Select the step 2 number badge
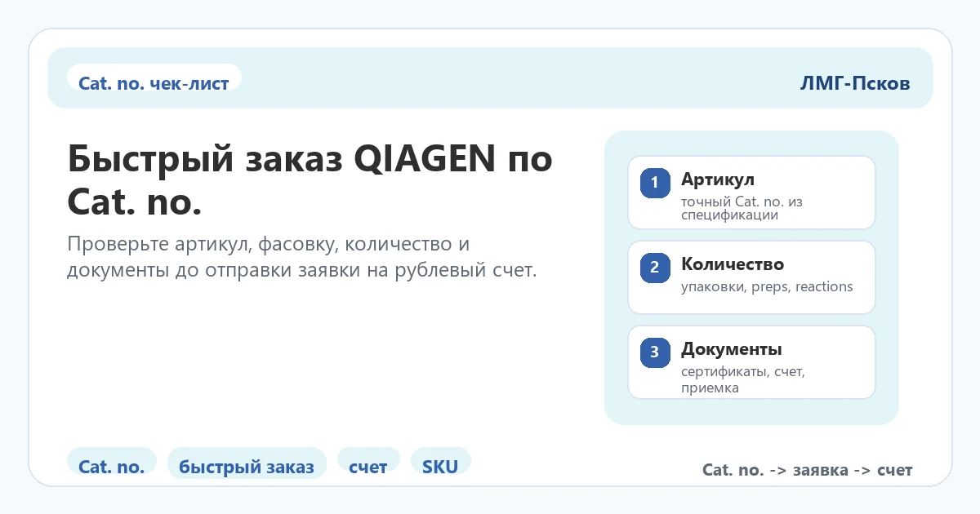 coord(654,268)
